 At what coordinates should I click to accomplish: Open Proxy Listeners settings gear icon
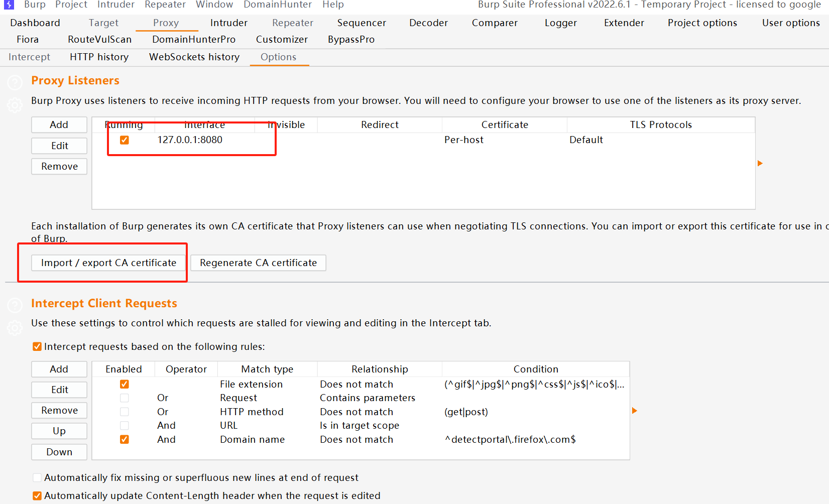click(15, 105)
